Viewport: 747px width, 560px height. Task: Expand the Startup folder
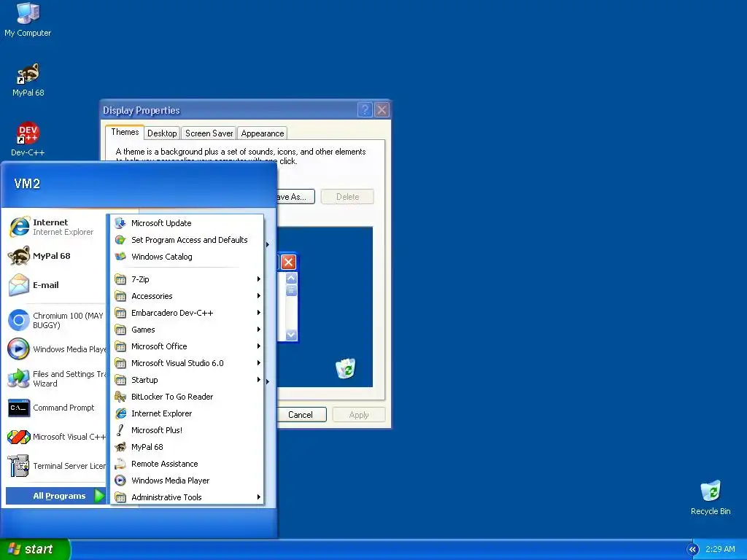tap(187, 380)
